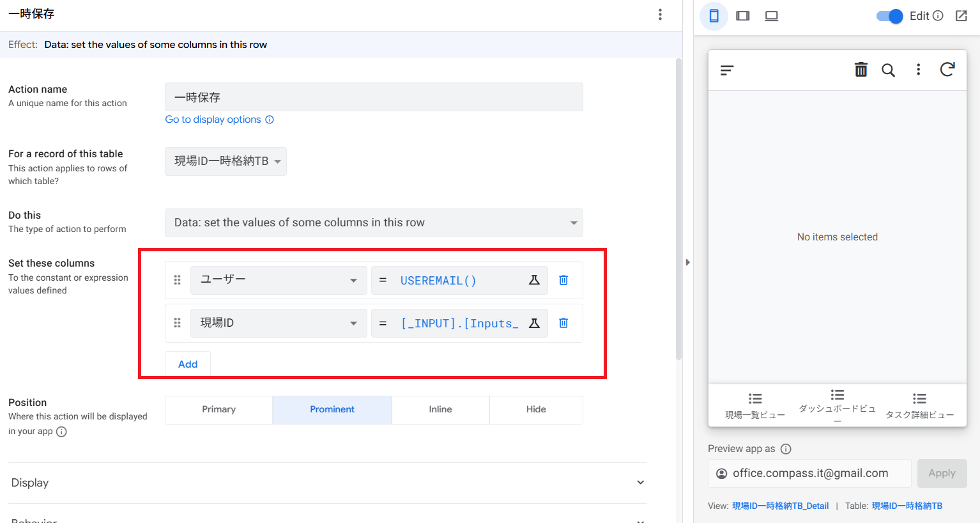Image resolution: width=980 pixels, height=523 pixels.
Task: Click the editor's vertical scrollbar
Action: tap(678, 210)
